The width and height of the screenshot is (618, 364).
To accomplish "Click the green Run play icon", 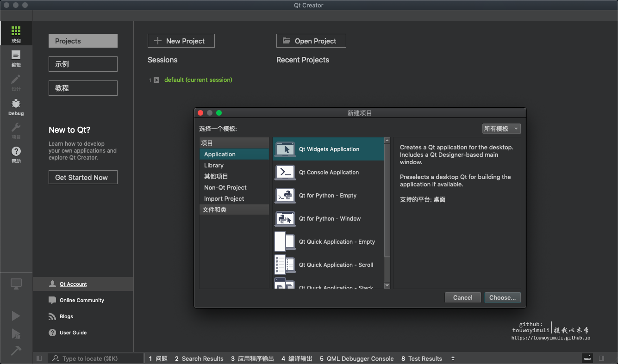I will (16, 316).
